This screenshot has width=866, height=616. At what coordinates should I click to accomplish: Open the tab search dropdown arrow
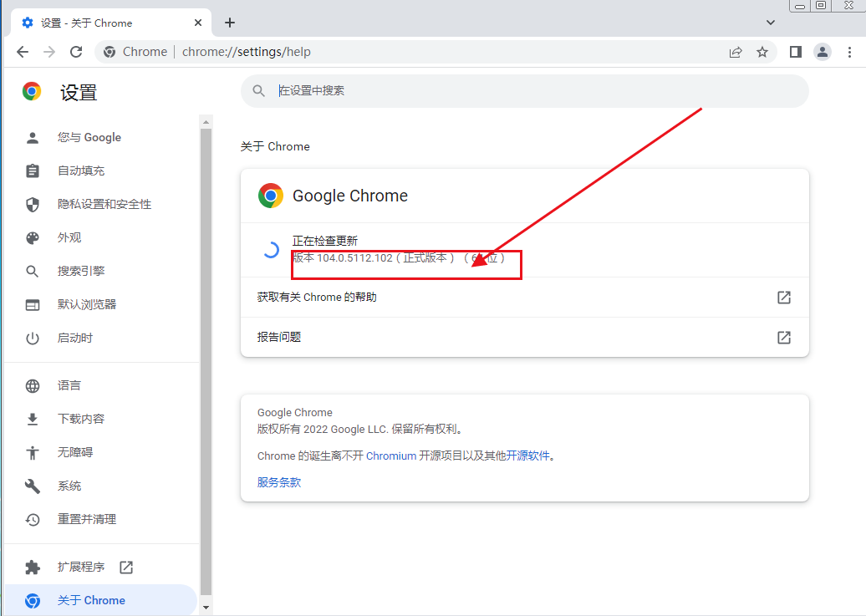tap(771, 23)
